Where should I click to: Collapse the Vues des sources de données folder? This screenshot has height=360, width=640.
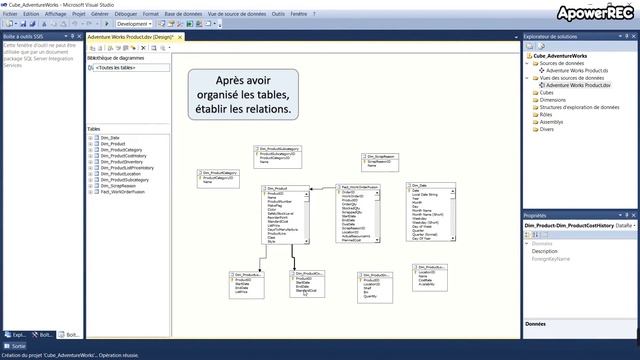point(527,78)
